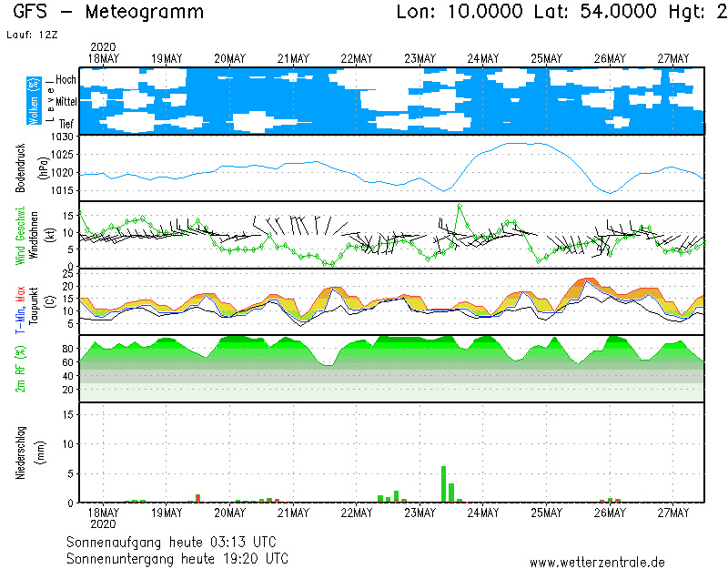
Task: Click the GFS – Meteogramm title
Action: pos(108,12)
